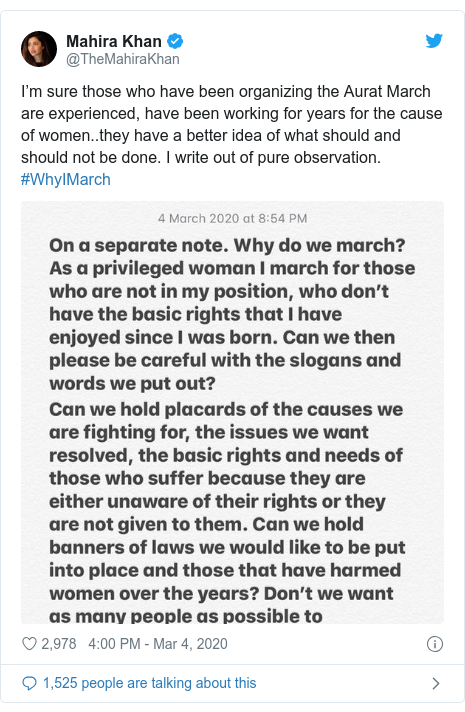Click the 'should not be done' tweet line
The height and width of the screenshot is (712, 465).
(x=201, y=158)
